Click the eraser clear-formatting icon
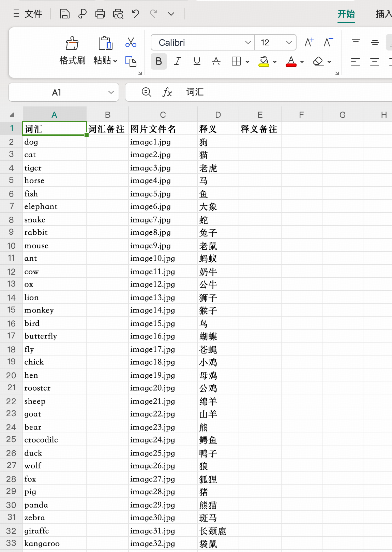The width and height of the screenshot is (392, 552). [318, 61]
